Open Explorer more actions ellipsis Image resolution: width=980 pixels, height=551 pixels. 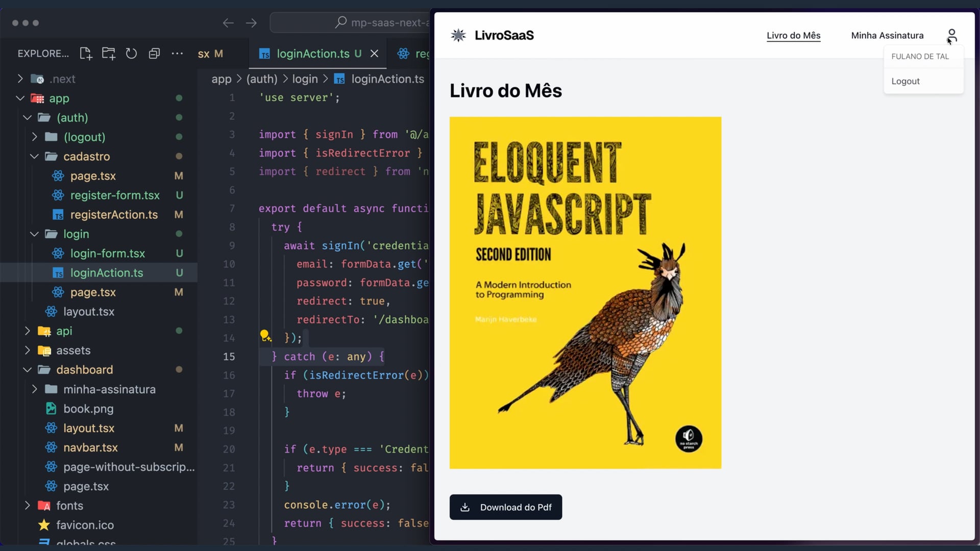click(x=177, y=54)
